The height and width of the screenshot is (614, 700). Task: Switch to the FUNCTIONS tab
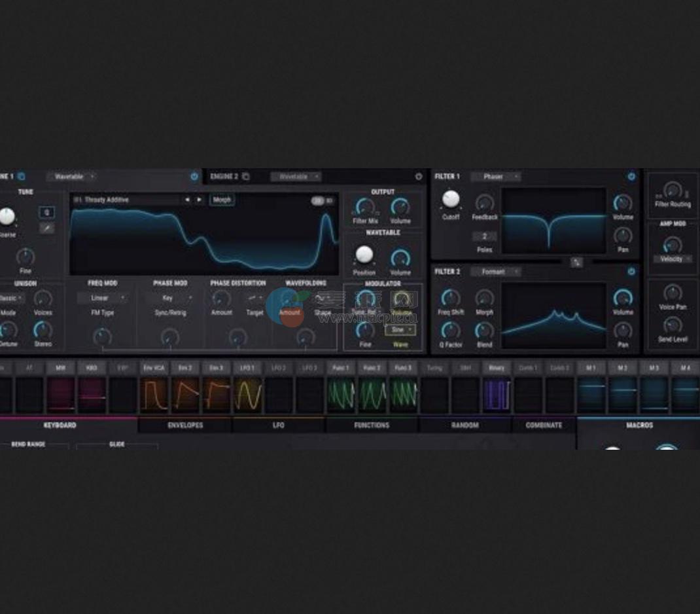click(x=371, y=425)
